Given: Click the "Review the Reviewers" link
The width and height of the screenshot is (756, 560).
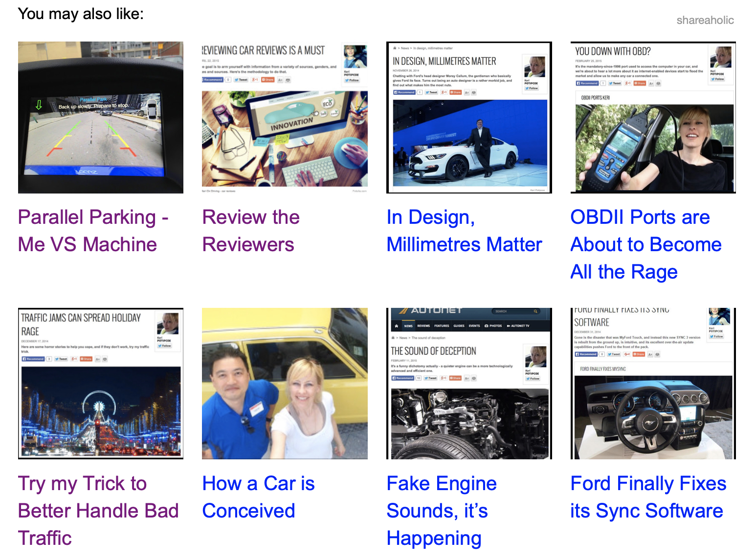Looking at the screenshot, I should click(251, 231).
